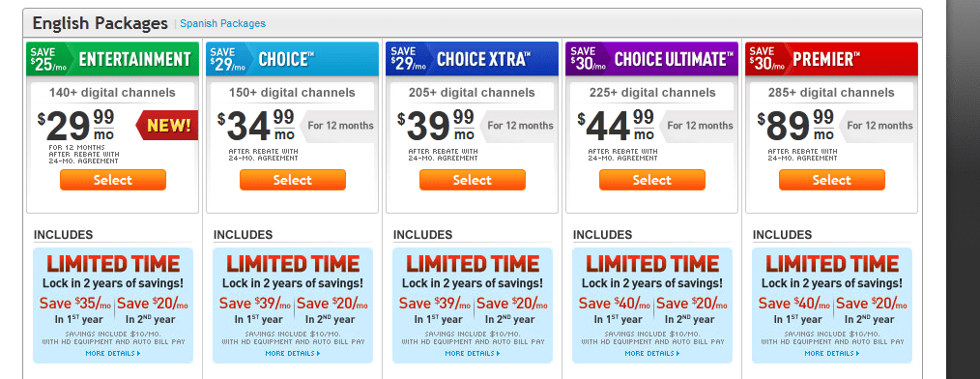This screenshot has height=379, width=980.
Task: Open More Details under Premier offer
Action: [832, 353]
